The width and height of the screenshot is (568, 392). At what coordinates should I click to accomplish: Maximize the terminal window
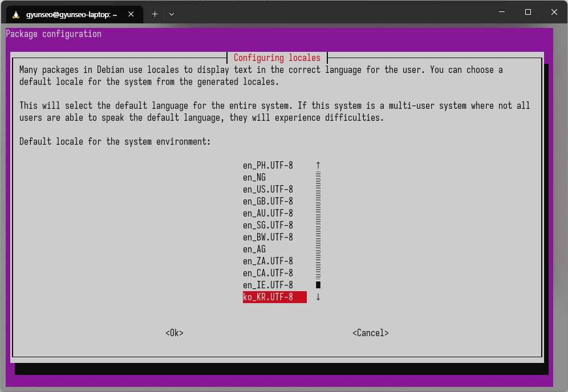528,12
